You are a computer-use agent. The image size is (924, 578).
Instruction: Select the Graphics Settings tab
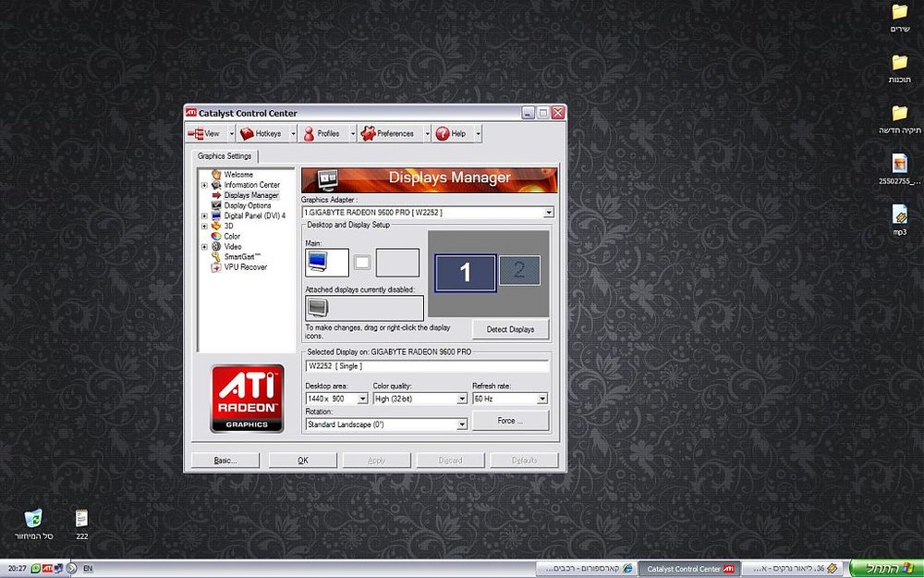click(x=225, y=156)
